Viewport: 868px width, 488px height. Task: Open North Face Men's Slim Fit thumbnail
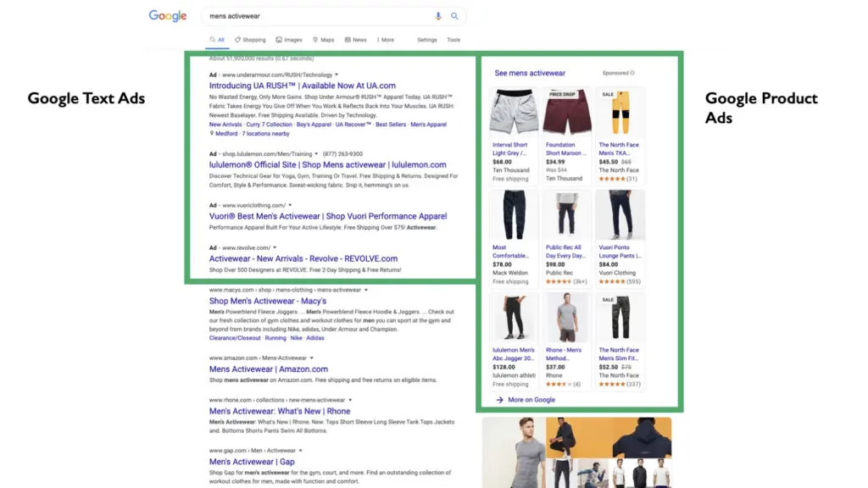(x=620, y=318)
